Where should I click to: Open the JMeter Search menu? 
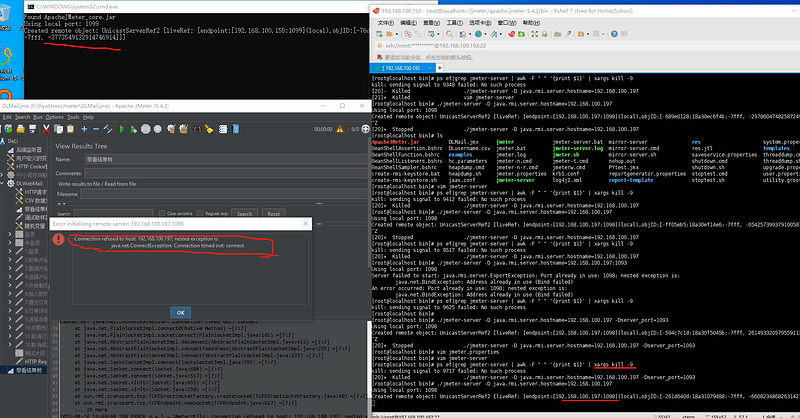(x=22, y=117)
